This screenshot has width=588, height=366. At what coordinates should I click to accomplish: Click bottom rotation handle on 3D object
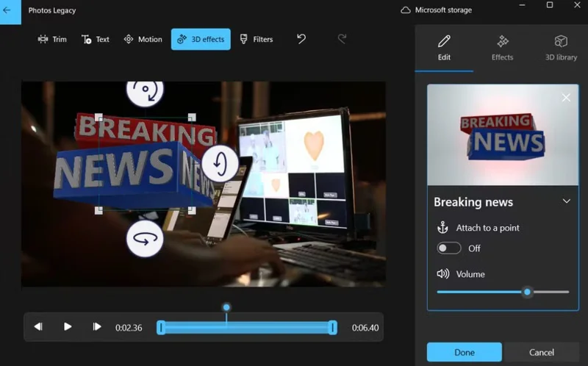145,239
